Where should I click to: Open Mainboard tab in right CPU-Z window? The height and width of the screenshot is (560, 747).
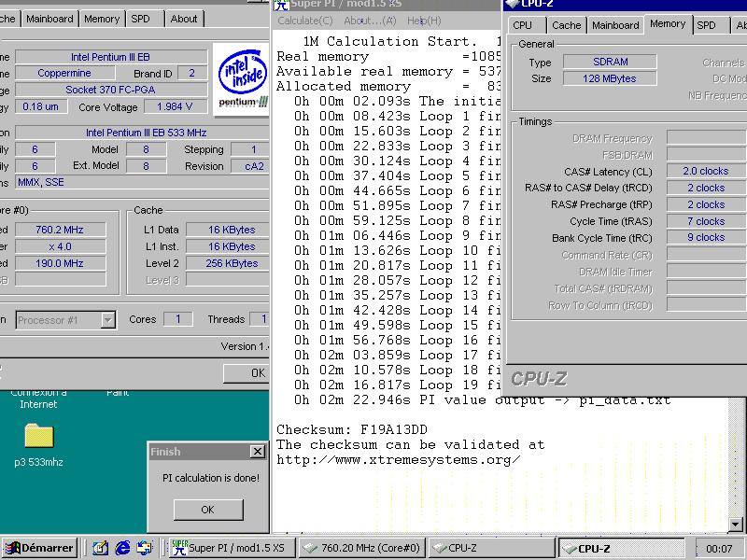coord(615,25)
